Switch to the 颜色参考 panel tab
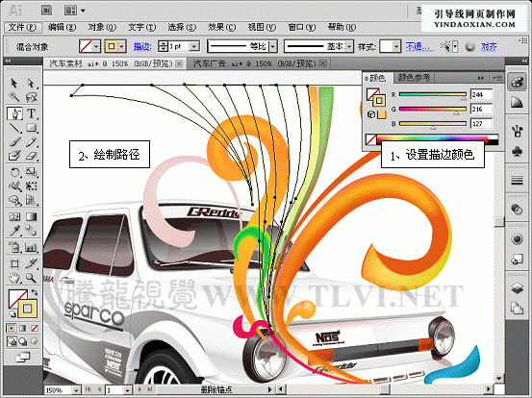 [414, 78]
